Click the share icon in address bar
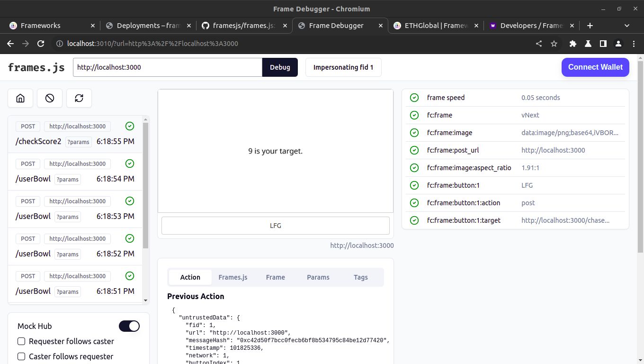 tap(539, 44)
